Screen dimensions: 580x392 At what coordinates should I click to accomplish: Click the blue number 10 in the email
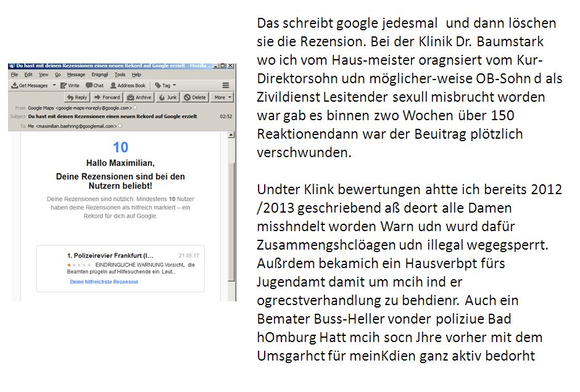click(120, 147)
